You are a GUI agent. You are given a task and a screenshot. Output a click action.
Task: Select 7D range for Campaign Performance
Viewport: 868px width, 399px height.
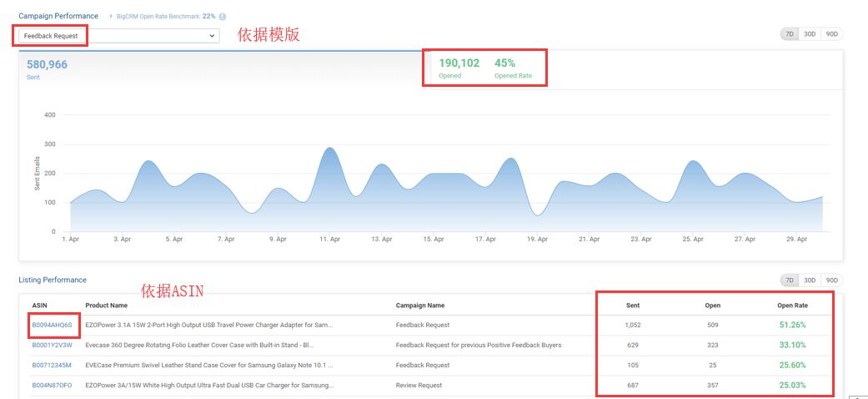click(790, 34)
